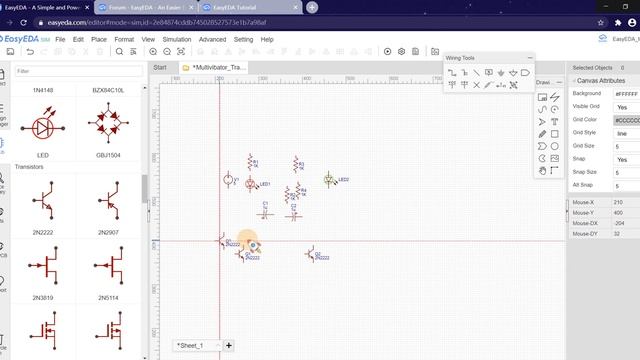Undo the last action

coord(30,52)
